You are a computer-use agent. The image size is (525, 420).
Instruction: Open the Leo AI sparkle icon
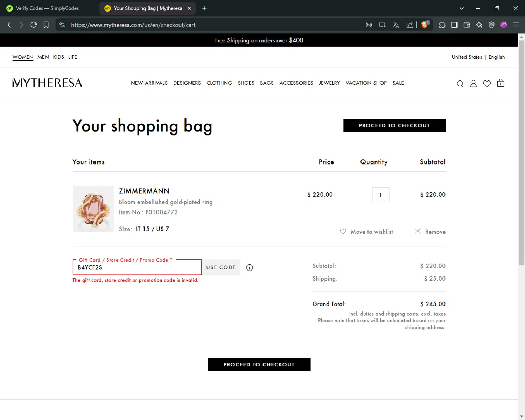tap(479, 25)
